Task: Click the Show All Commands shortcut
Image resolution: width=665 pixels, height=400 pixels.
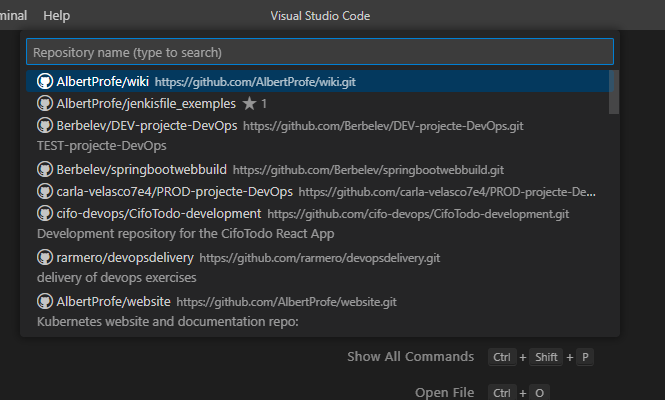Action: tap(410, 357)
